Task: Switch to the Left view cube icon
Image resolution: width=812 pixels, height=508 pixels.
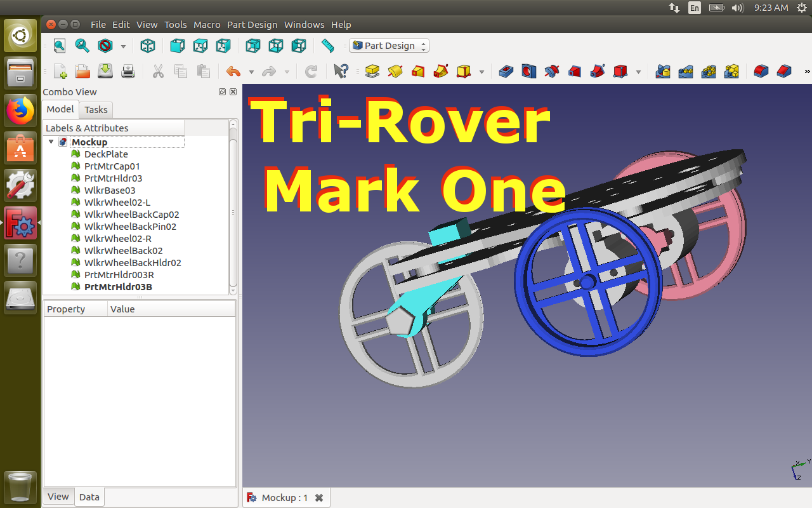Action: [x=299, y=46]
